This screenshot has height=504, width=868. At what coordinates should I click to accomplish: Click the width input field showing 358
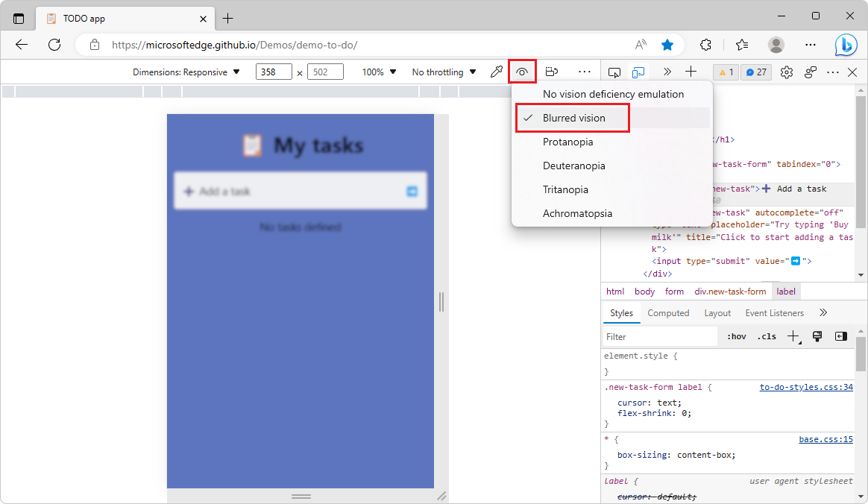(x=273, y=71)
